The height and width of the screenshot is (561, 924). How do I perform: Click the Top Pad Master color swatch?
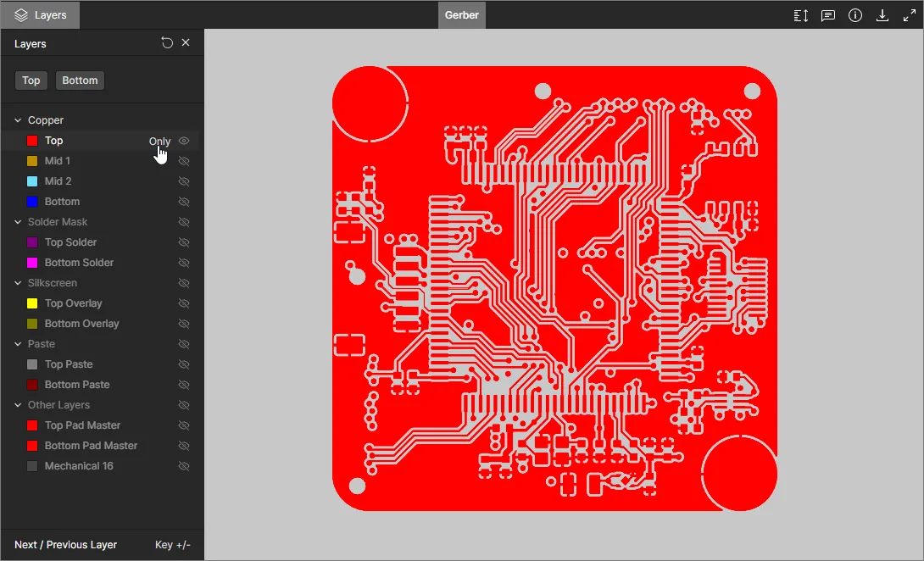pos(32,425)
